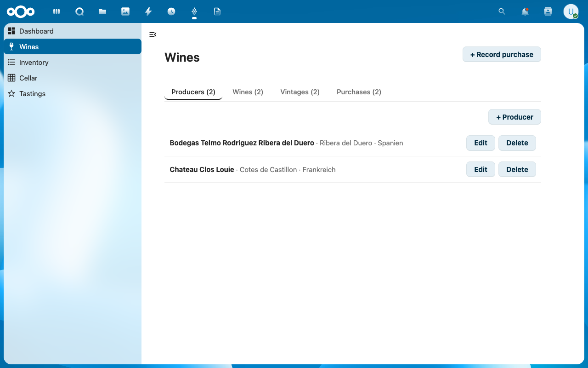Open the contacts menu icon
This screenshot has height=368, width=588.
(x=548, y=11)
